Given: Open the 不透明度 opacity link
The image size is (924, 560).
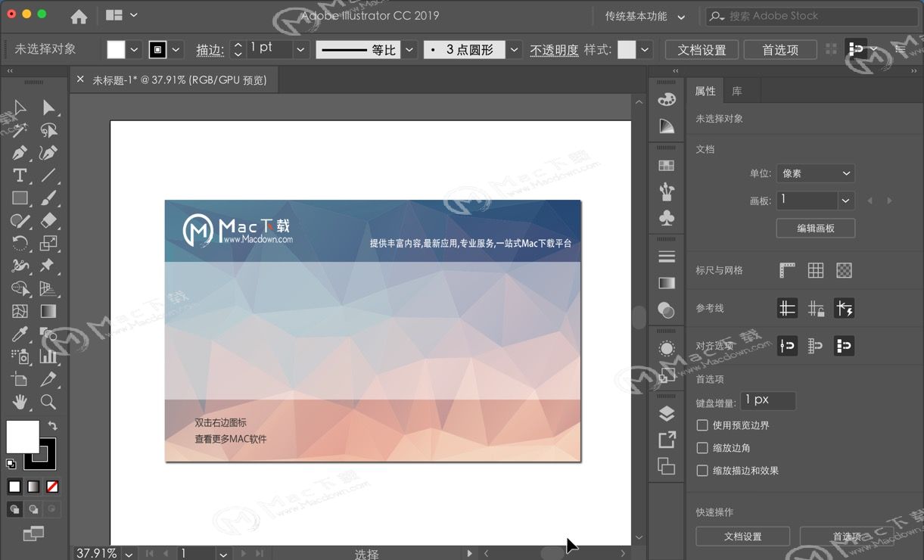Looking at the screenshot, I should click(x=554, y=50).
